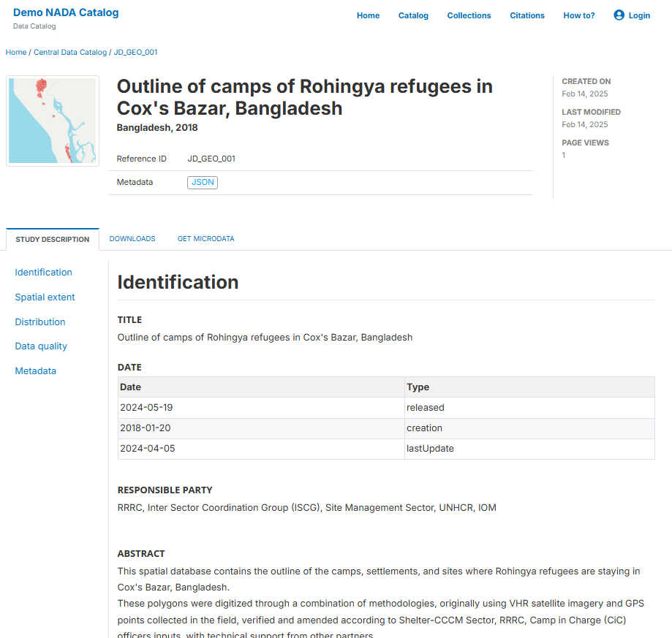Jump to the Identification section
Screen dimensions: 672x638
coord(43,273)
